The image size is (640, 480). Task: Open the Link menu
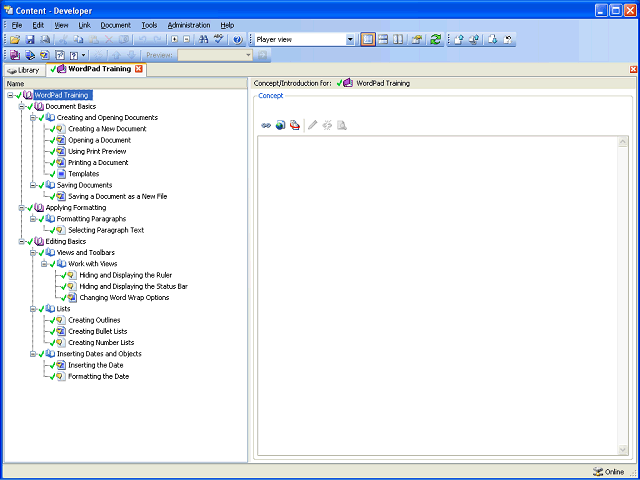point(84,25)
